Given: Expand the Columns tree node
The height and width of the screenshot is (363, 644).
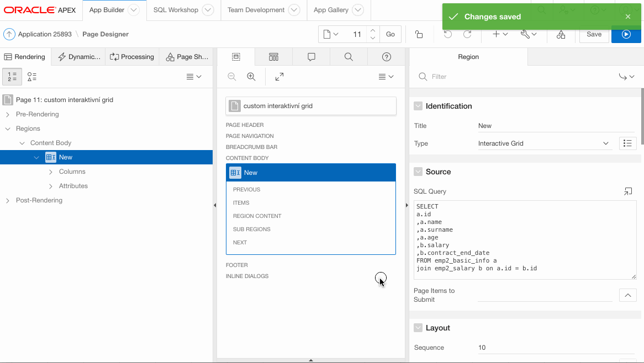Looking at the screenshot, I should [51, 172].
